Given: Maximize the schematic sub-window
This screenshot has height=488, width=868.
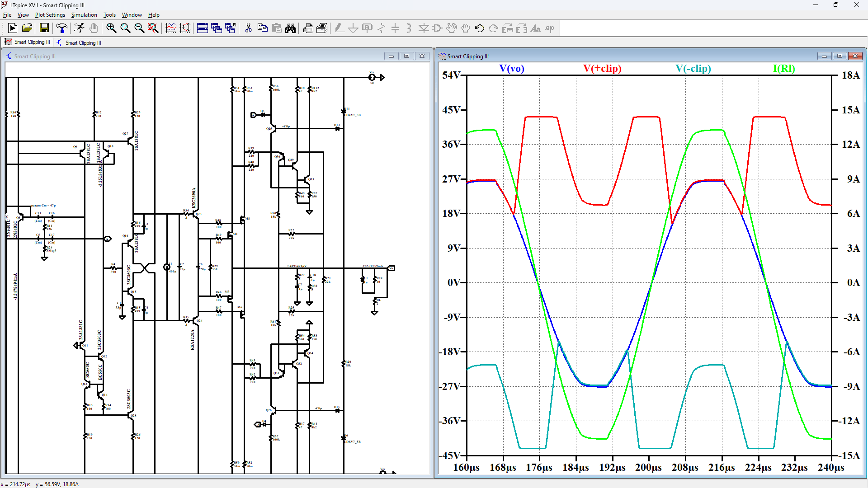Looking at the screenshot, I should point(406,56).
